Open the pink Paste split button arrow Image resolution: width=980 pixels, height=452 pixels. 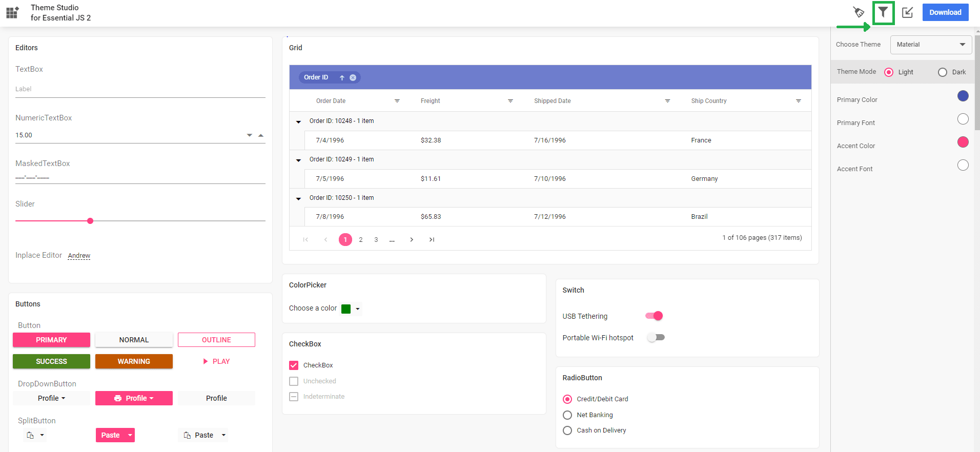pos(130,435)
